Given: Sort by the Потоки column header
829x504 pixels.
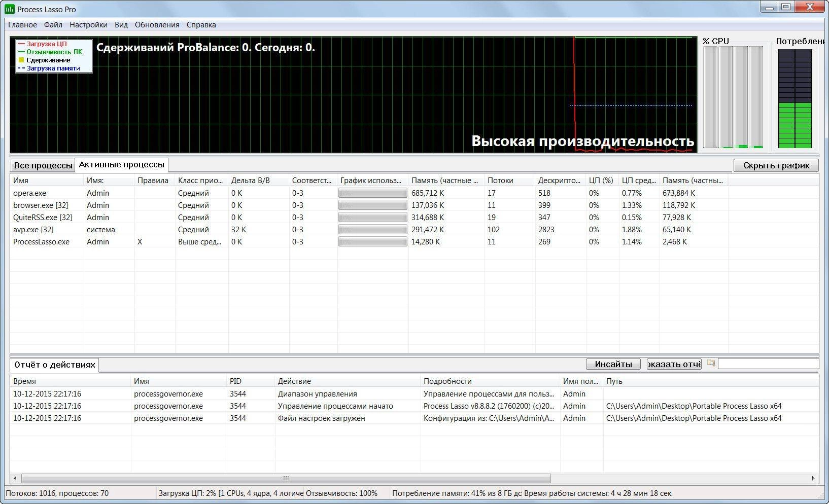Looking at the screenshot, I should coord(510,180).
